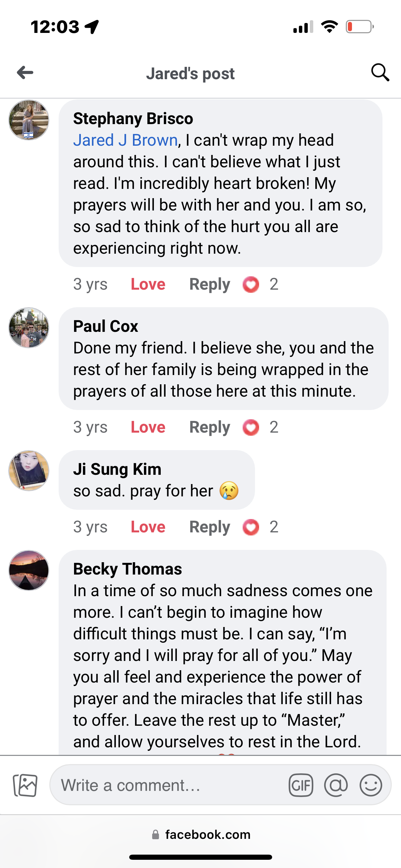The width and height of the screenshot is (401, 868).
Task: Open the emoji smiley picker
Action: pos(370,785)
